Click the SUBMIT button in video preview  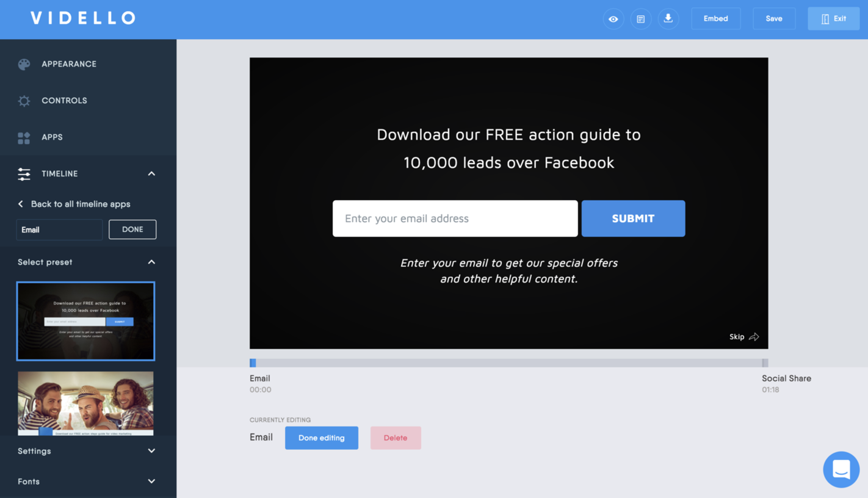[x=633, y=218]
